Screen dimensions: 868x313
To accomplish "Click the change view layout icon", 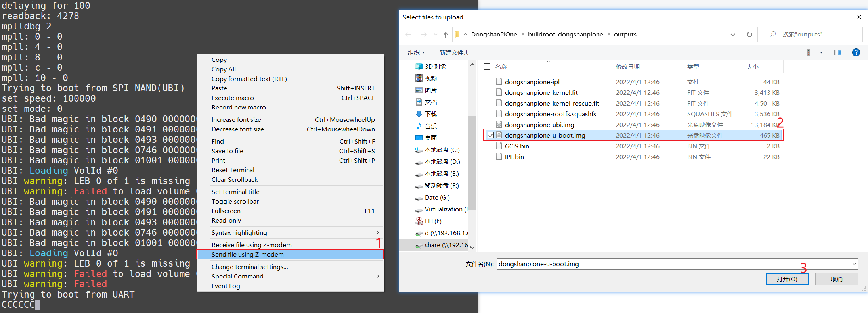I will [811, 52].
